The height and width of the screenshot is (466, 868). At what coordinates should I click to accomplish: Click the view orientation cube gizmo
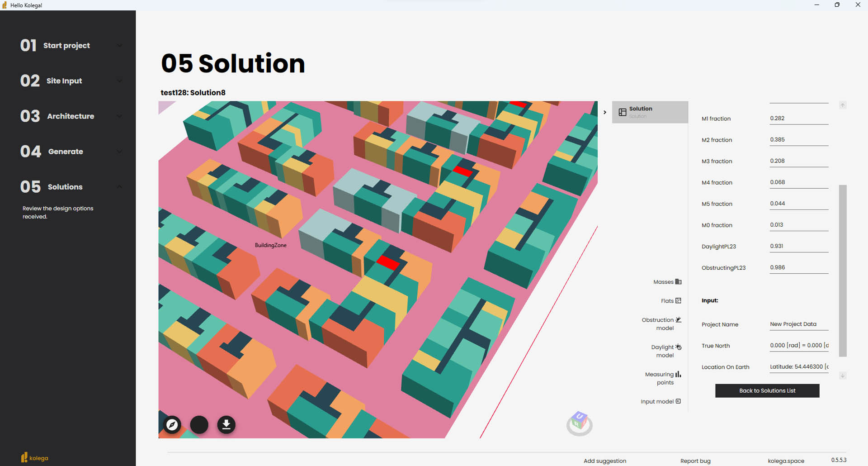pyautogui.click(x=579, y=423)
